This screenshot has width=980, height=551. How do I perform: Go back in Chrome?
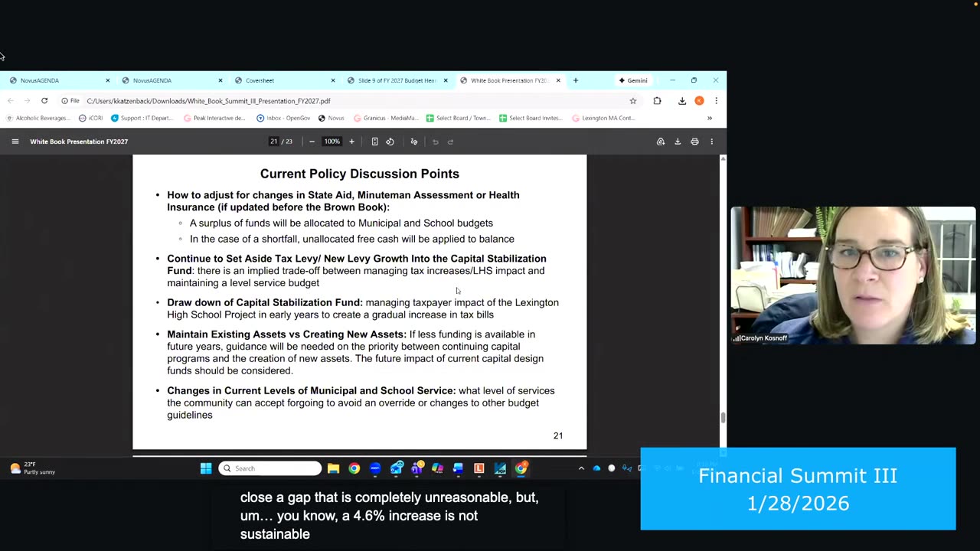[x=10, y=101]
